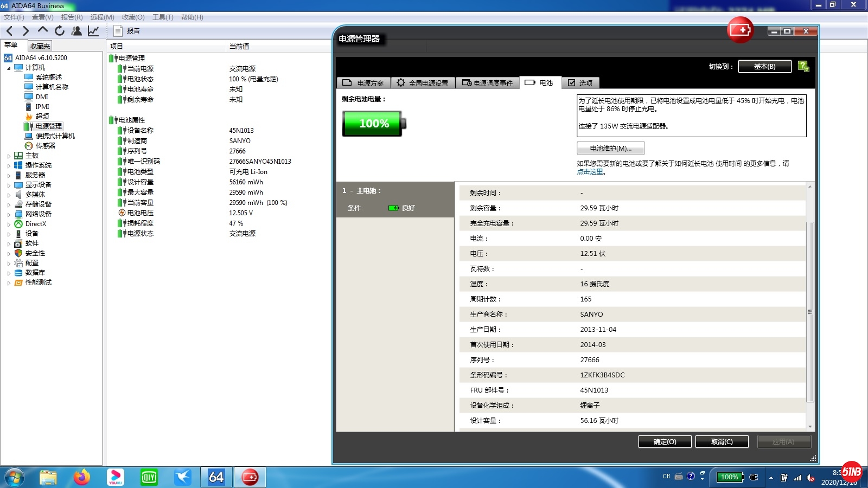Click the go up arrow in the toolbar
This screenshot has height=488, width=868.
pyautogui.click(x=43, y=30)
